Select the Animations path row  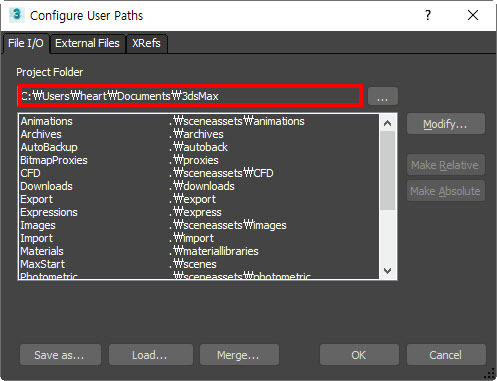coord(199,121)
